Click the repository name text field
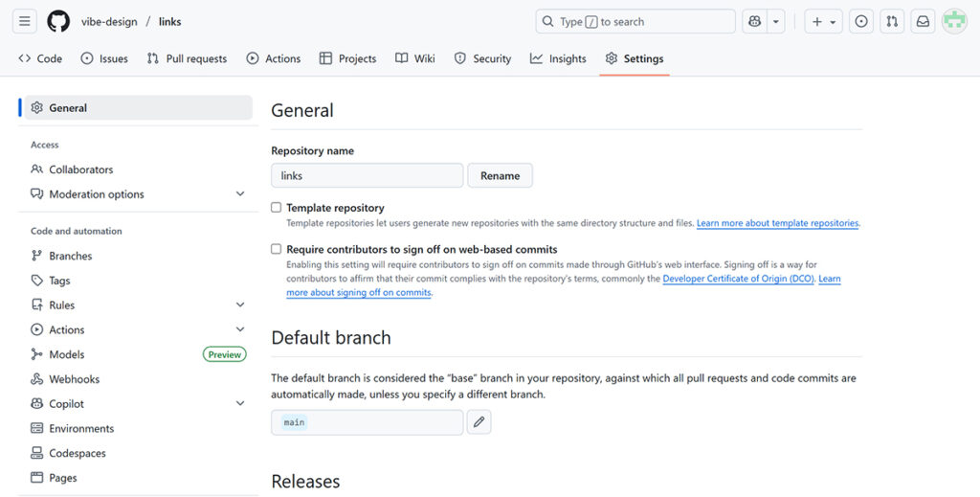The height and width of the screenshot is (497, 980). point(367,175)
